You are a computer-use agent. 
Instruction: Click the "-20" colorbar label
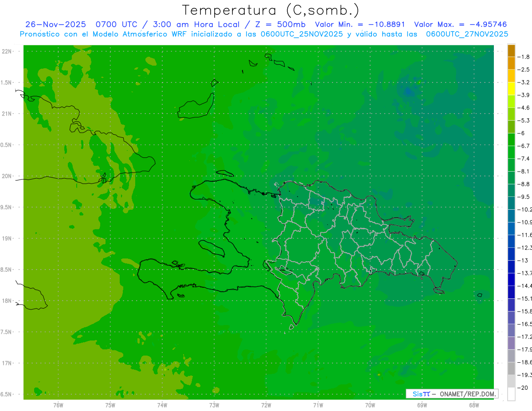click(523, 388)
